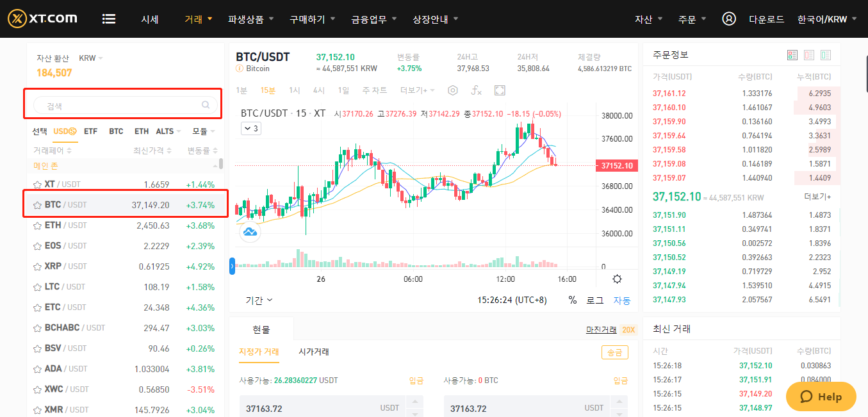868x417 pixels.
Task: Toggle the 로그 log scale option
Action: coord(595,300)
